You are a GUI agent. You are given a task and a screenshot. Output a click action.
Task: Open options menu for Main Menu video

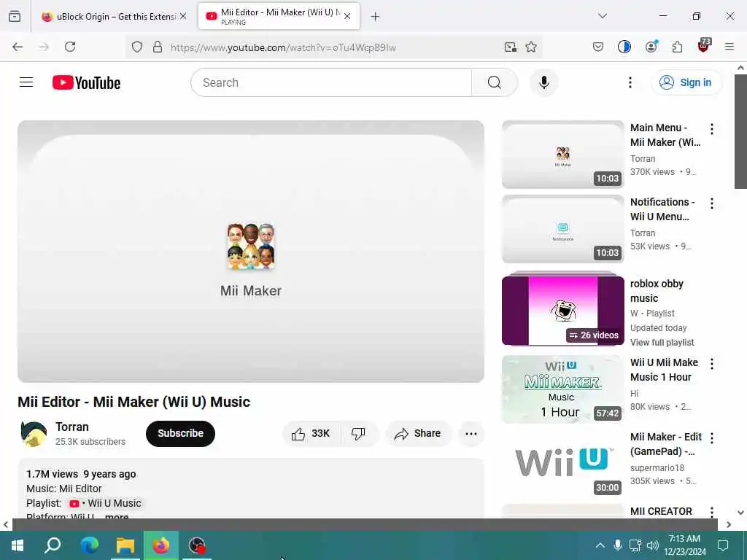click(x=712, y=129)
